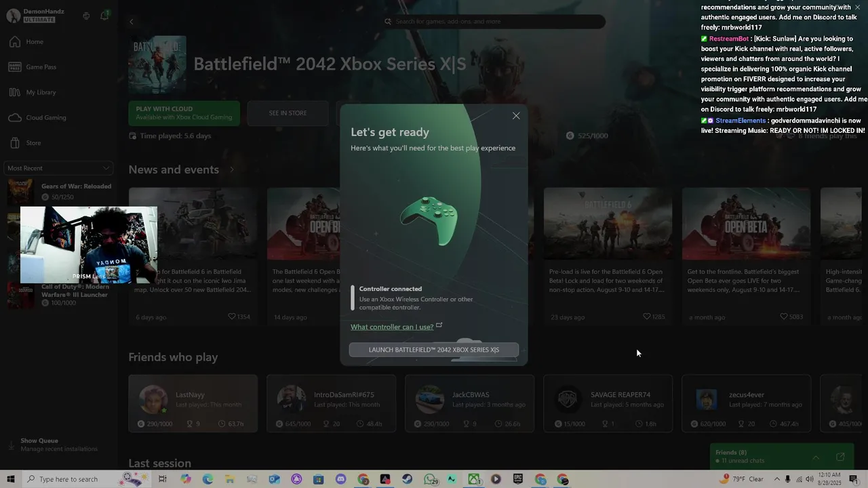Open Discord from the taskbar
Screen dimensions: 868x488
[x=340, y=479]
